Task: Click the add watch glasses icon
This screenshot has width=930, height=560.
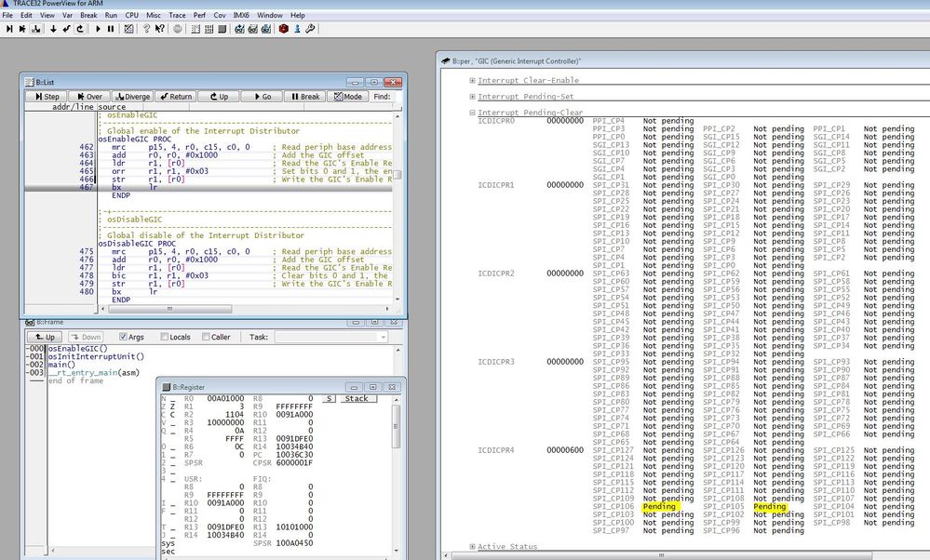Action: pos(239,29)
